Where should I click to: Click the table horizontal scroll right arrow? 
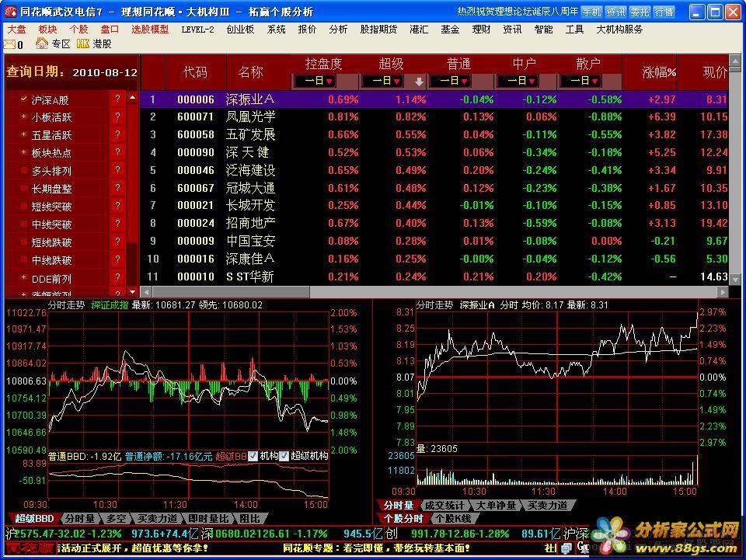723,292
